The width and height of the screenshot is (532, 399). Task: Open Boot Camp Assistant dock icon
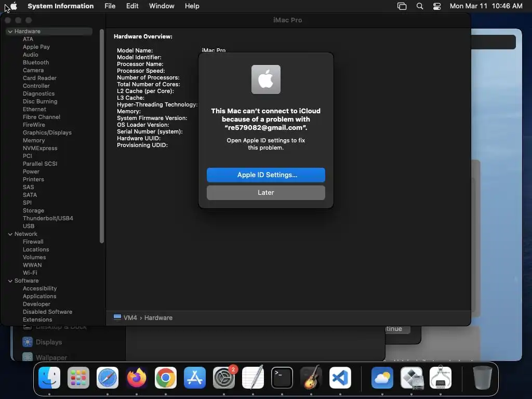pyautogui.click(x=411, y=378)
